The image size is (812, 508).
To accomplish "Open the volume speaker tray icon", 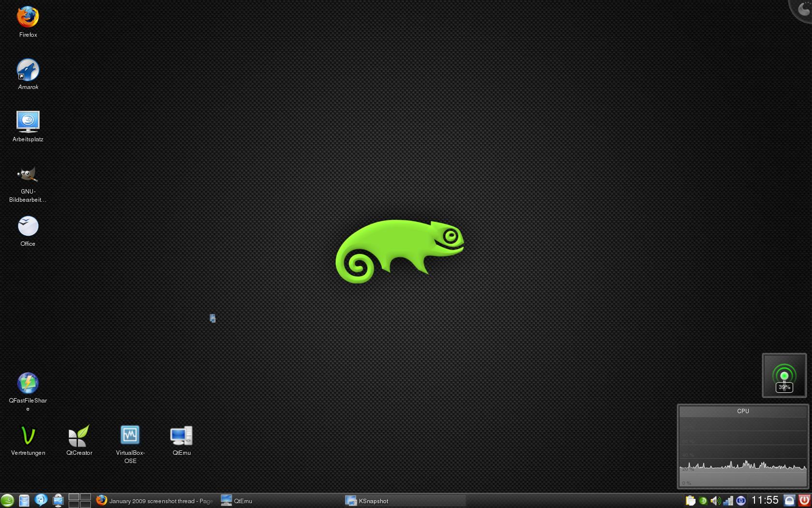I will [x=715, y=501].
